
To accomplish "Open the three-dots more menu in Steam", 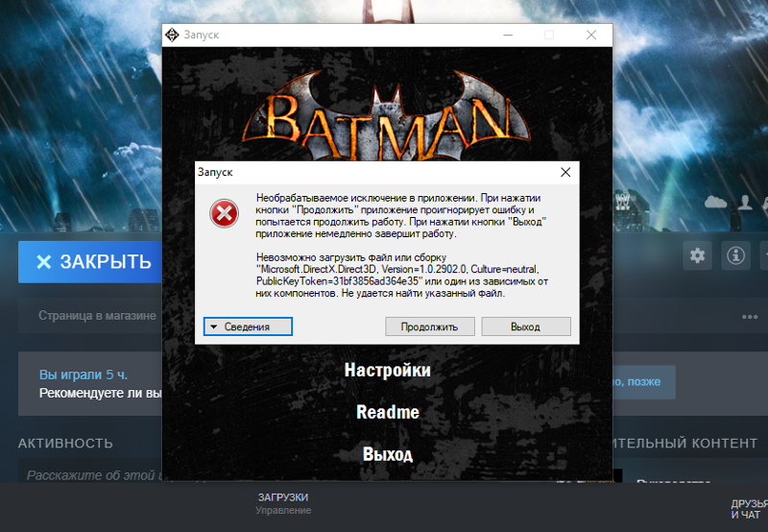I will [750, 317].
